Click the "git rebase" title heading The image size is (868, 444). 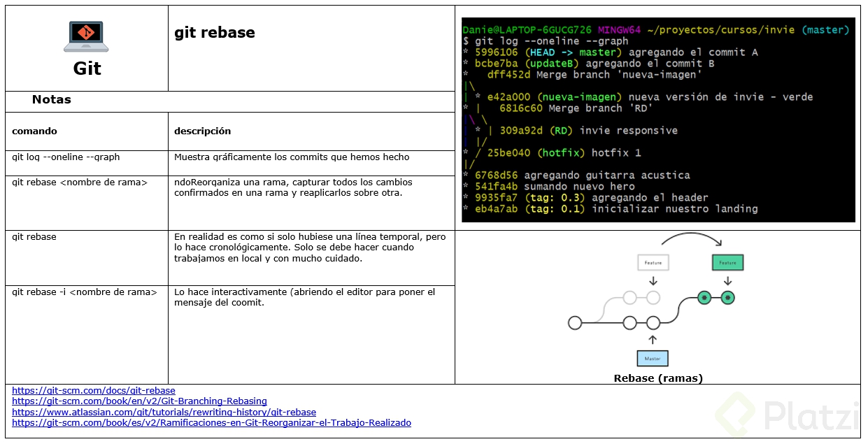point(215,32)
